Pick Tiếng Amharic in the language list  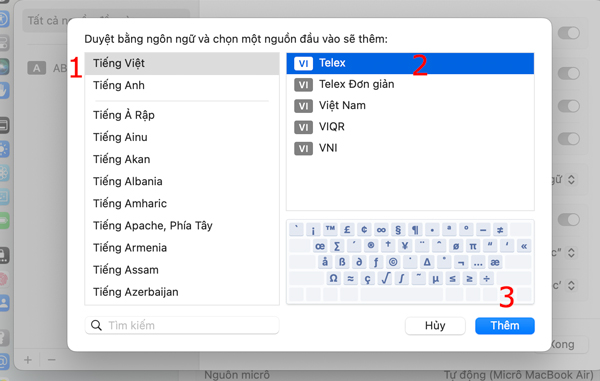pos(182,204)
